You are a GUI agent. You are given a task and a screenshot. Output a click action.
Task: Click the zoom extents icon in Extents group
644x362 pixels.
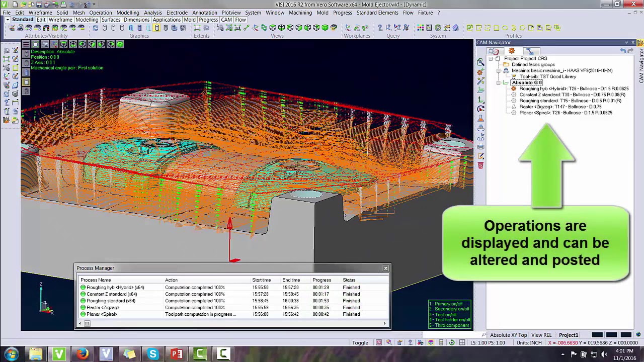pos(197,28)
